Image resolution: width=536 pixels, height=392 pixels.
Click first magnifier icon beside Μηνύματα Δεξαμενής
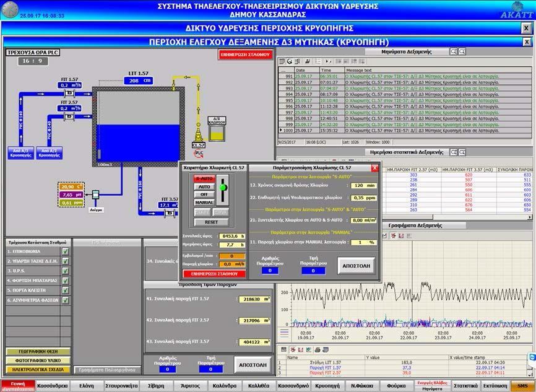point(454,51)
